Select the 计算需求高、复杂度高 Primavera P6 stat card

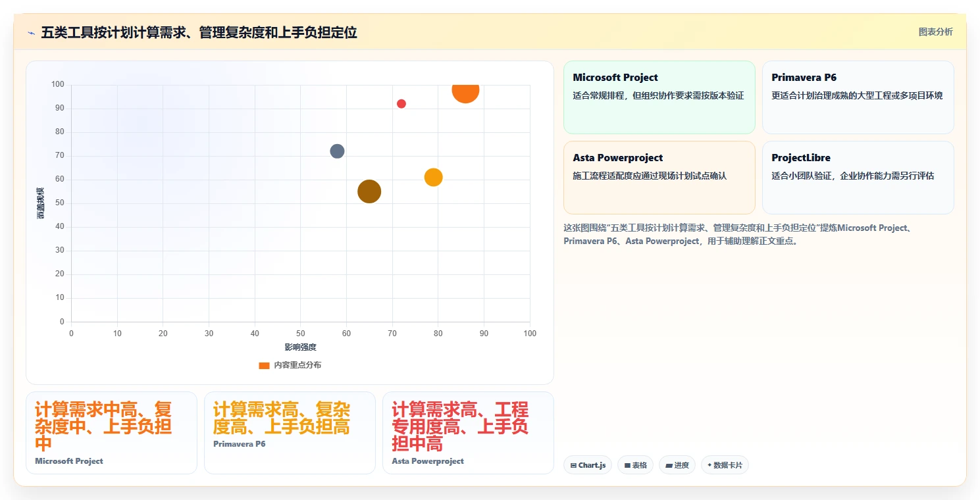pyautogui.click(x=290, y=433)
